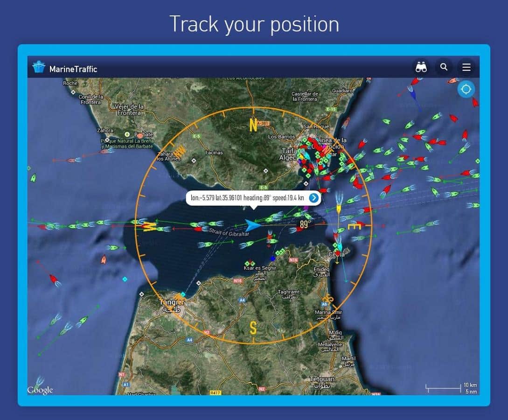Open details with popup blue arrow button
The width and height of the screenshot is (508, 420).
pyautogui.click(x=313, y=198)
